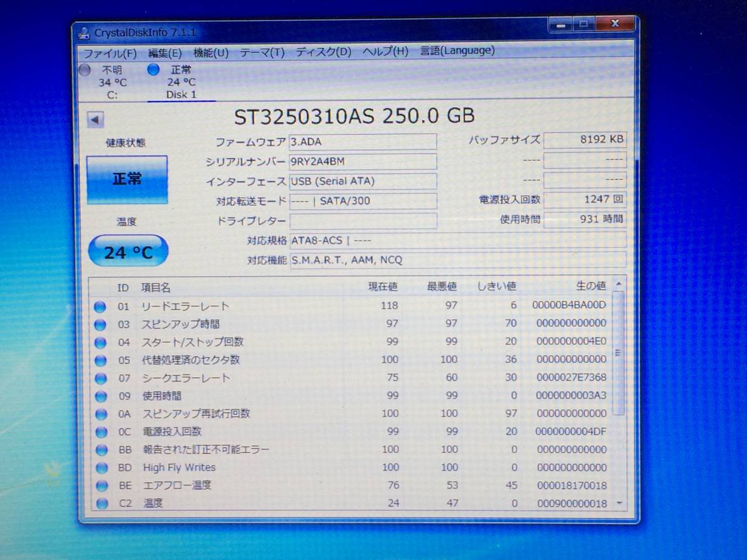Click the blue status circle for Disk 1
Screen dimensions: 747x560
[x=153, y=70]
